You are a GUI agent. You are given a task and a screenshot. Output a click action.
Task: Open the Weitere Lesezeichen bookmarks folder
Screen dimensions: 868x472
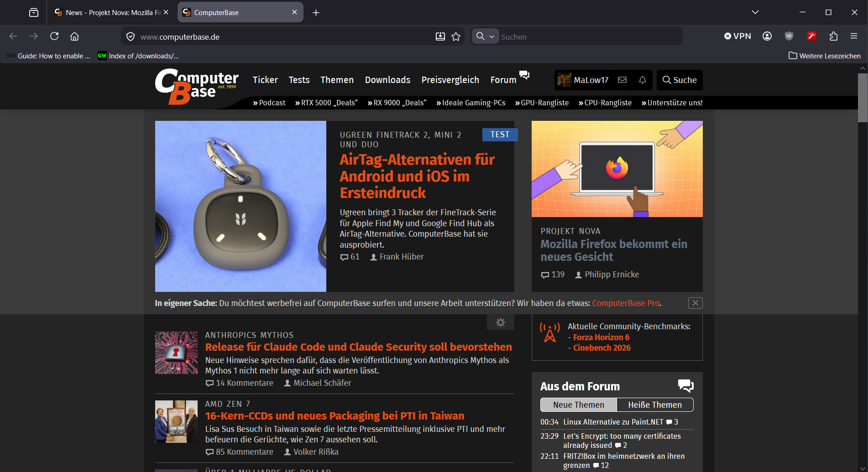pos(825,56)
